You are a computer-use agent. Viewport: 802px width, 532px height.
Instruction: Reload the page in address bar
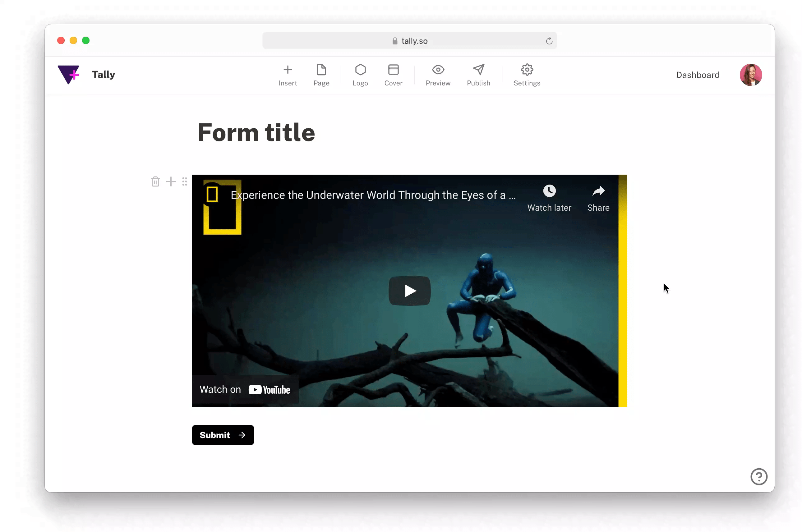(x=549, y=41)
